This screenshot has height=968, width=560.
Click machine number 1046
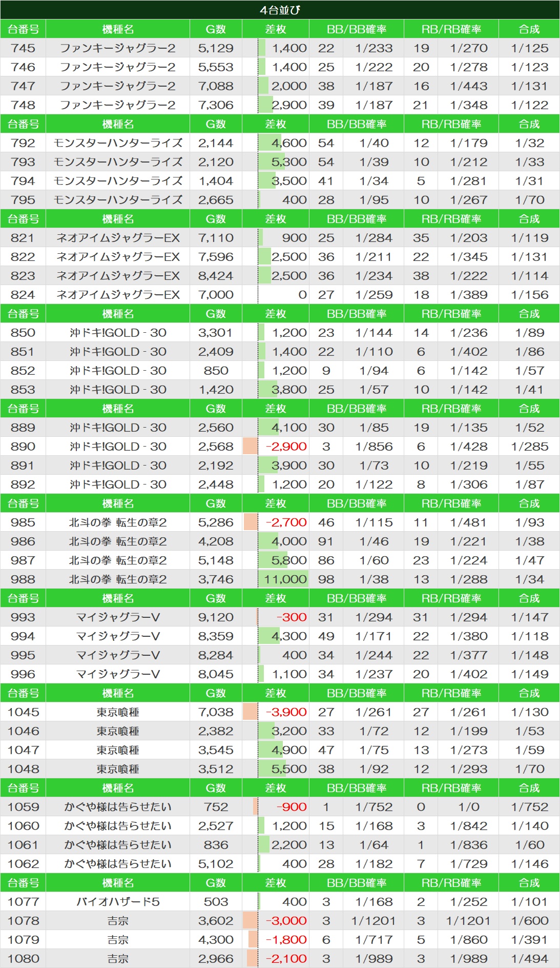23,731
